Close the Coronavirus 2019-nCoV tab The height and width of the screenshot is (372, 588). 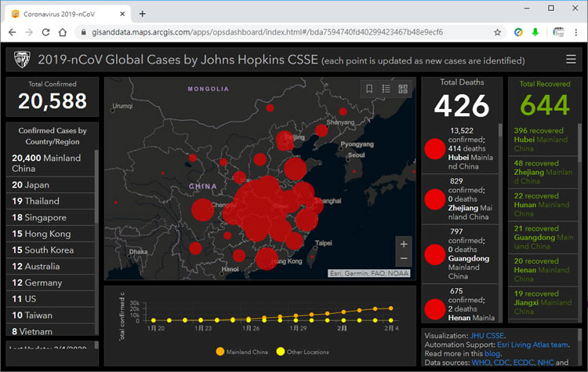pos(122,14)
